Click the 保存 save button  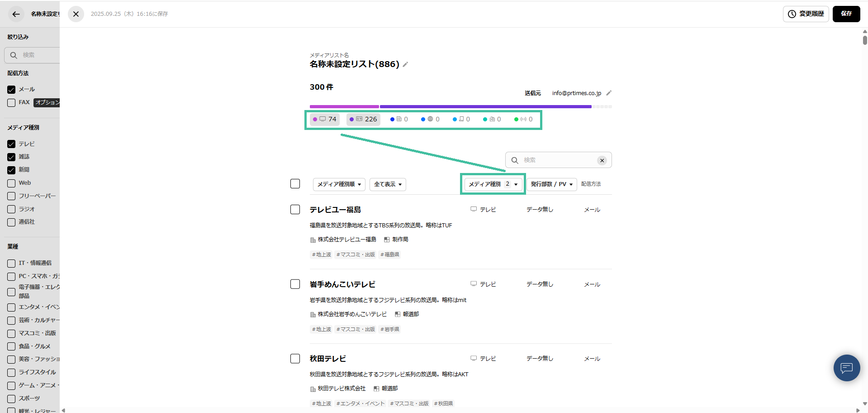(846, 14)
